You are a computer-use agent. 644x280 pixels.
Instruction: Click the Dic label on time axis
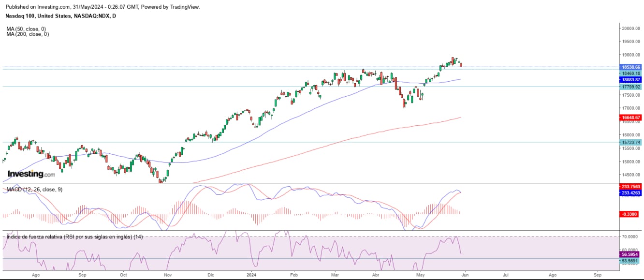[x=211, y=275]
